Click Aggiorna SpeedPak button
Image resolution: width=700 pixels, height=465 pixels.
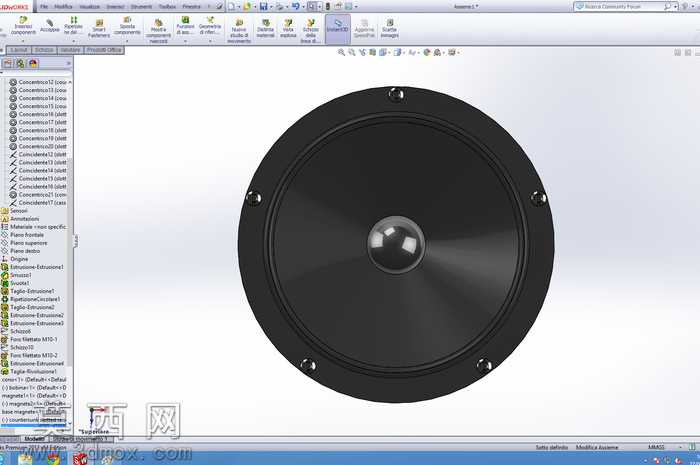pos(364,29)
